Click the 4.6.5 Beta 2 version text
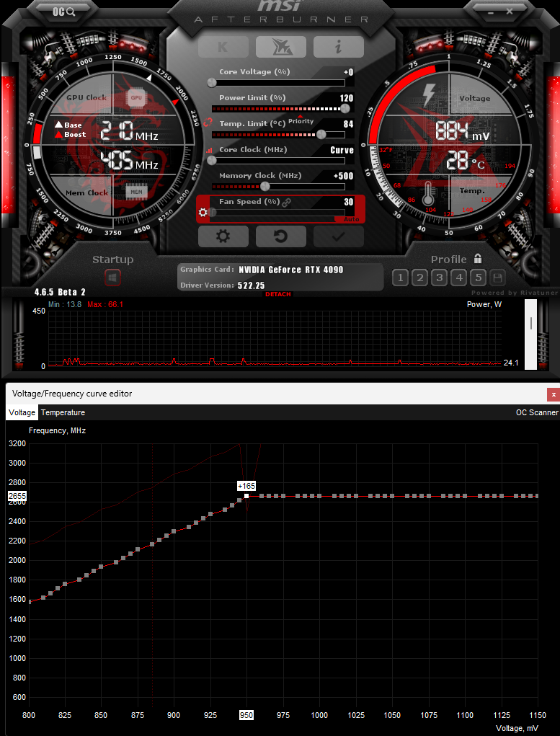The width and height of the screenshot is (560, 736). 60,292
